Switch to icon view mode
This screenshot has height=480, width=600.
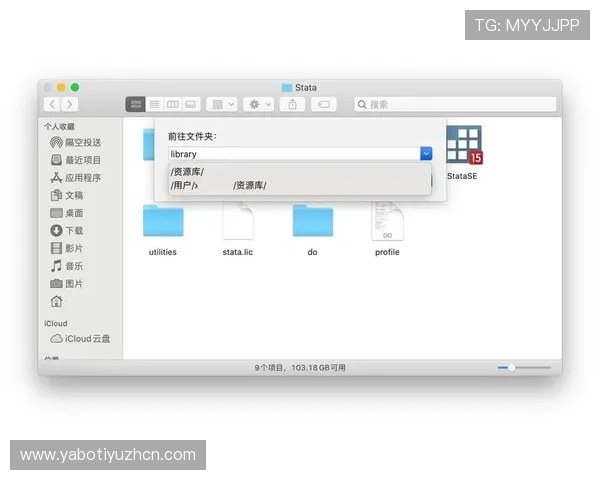[x=135, y=104]
